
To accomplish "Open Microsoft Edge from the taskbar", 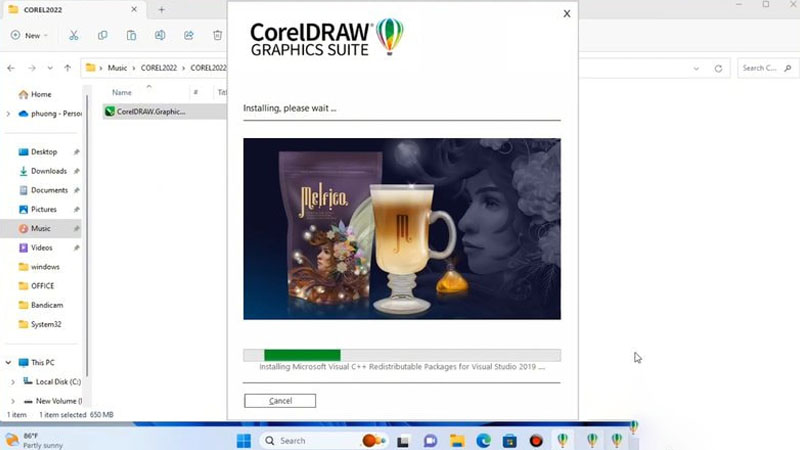I will point(483,440).
